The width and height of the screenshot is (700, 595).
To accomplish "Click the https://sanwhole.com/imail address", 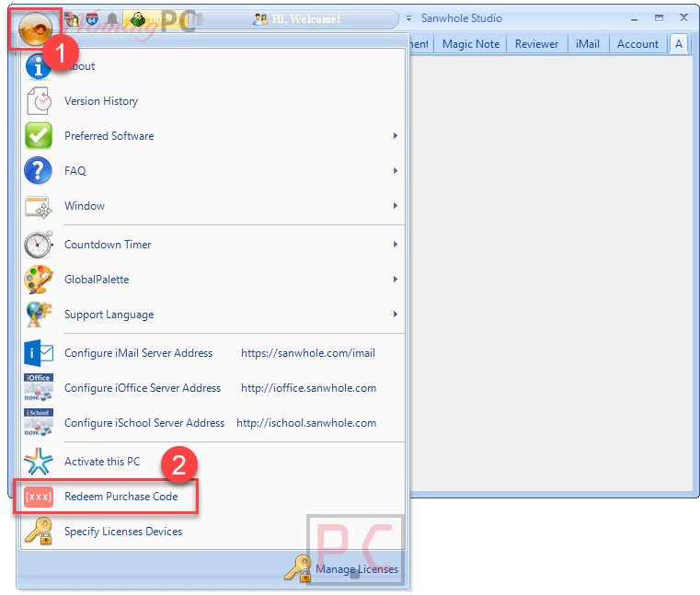I will (308, 353).
